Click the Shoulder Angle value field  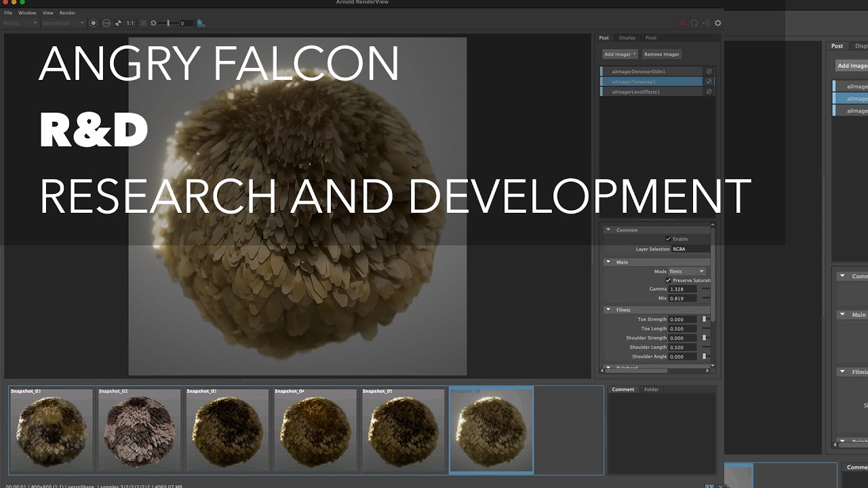point(682,357)
